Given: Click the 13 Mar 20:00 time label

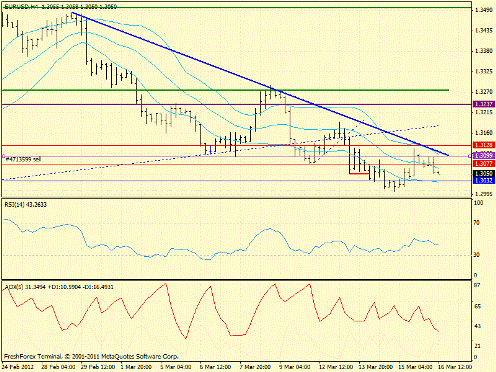Looking at the screenshot, I should 376,367.
